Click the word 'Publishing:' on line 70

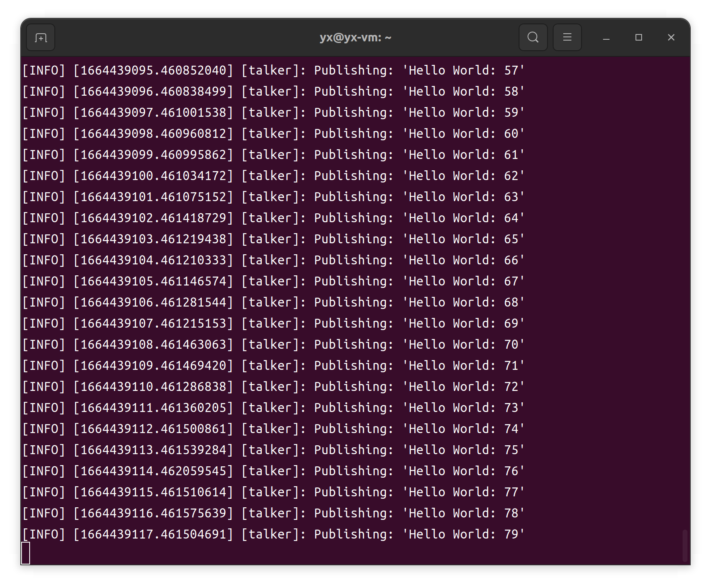coord(353,344)
